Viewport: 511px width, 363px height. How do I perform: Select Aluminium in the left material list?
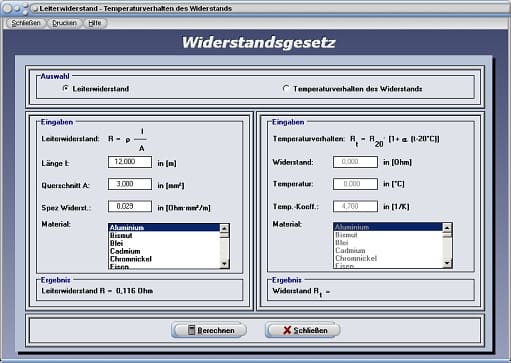click(164, 228)
